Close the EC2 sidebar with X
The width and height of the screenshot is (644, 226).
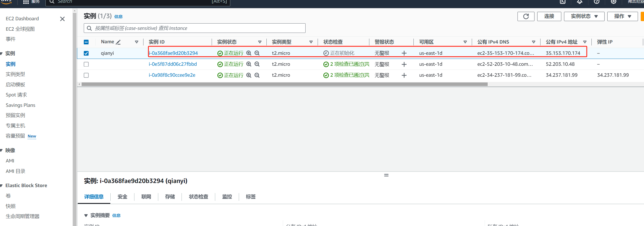pyautogui.click(x=62, y=19)
